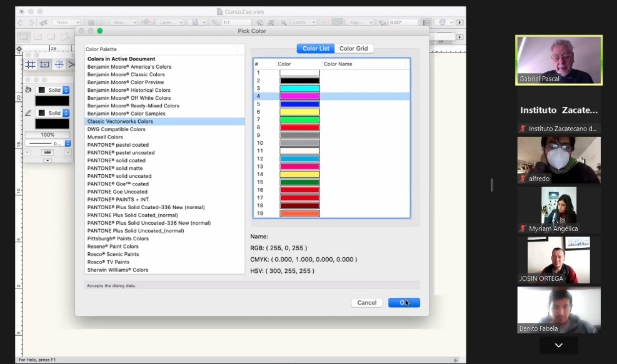This screenshot has height=364, width=617.
Task: Select Rosco TV Paints palette row
Action: click(x=164, y=262)
